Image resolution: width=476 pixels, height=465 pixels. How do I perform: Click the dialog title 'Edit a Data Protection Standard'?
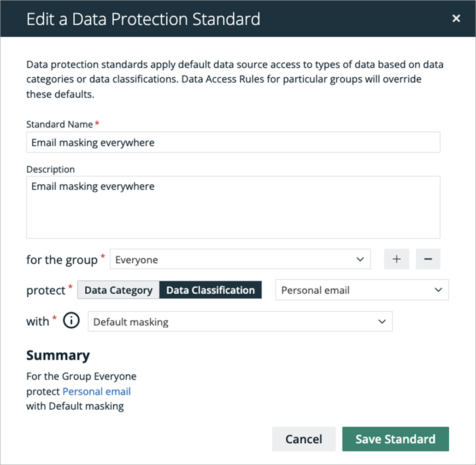[x=143, y=19]
